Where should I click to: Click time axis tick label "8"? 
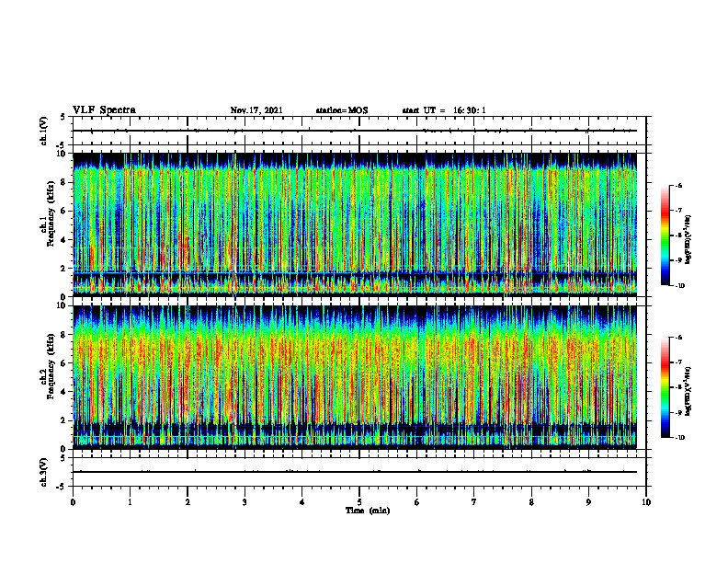point(531,502)
